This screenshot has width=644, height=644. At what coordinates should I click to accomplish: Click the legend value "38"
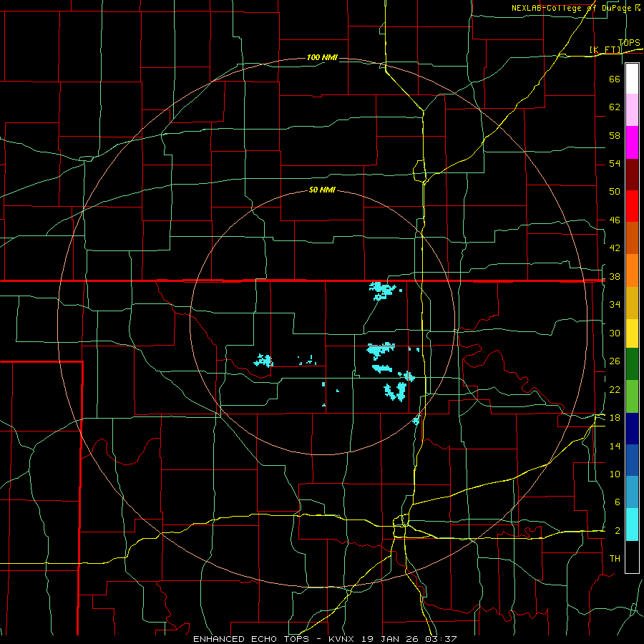pos(615,276)
